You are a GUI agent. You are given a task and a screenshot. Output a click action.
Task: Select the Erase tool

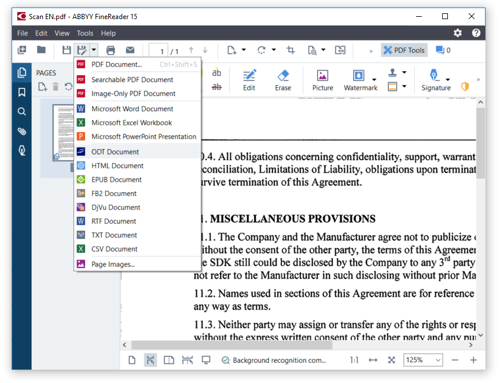click(283, 80)
